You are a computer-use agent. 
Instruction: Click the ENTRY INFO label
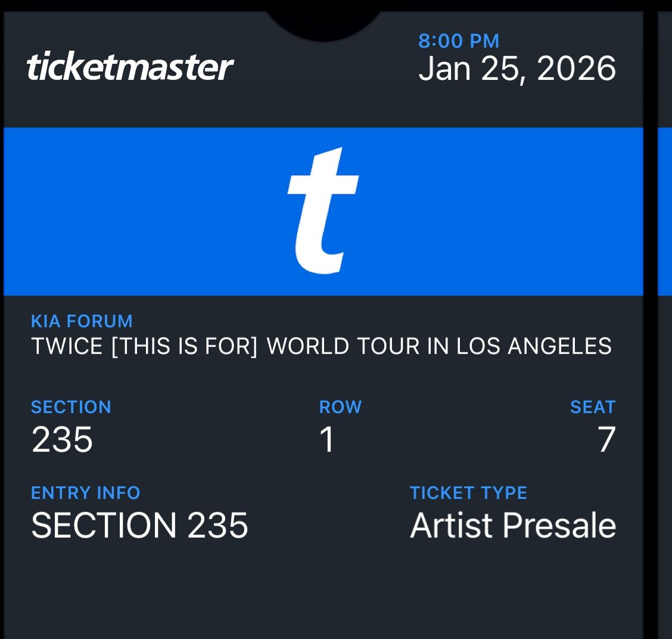coord(85,493)
